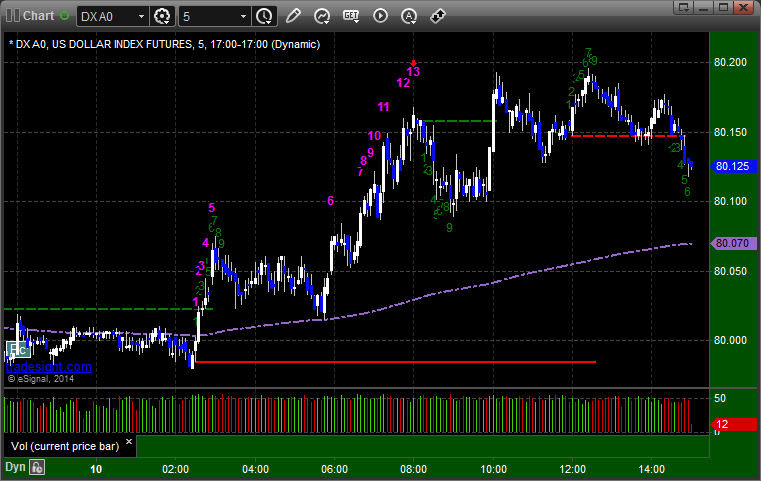This screenshot has height=481, width=761.
Task: Click the double-arrow link icon in toolbar
Action: pyautogui.click(x=438, y=16)
